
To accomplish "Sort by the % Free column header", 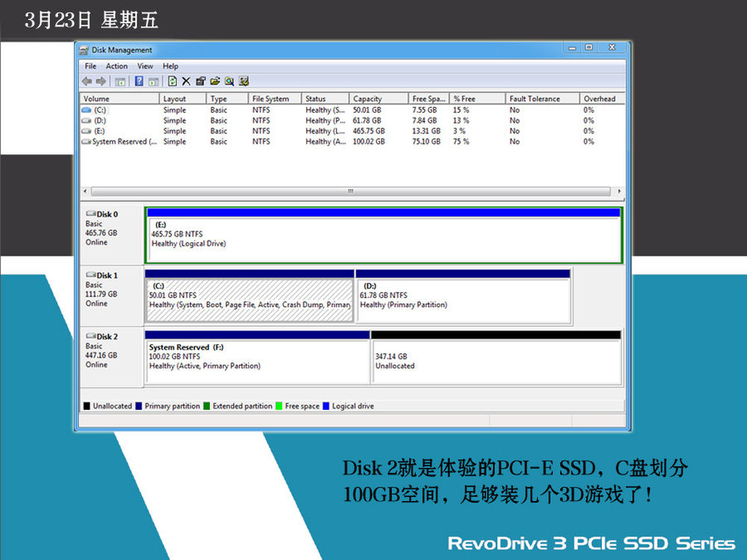I will pyautogui.click(x=478, y=99).
